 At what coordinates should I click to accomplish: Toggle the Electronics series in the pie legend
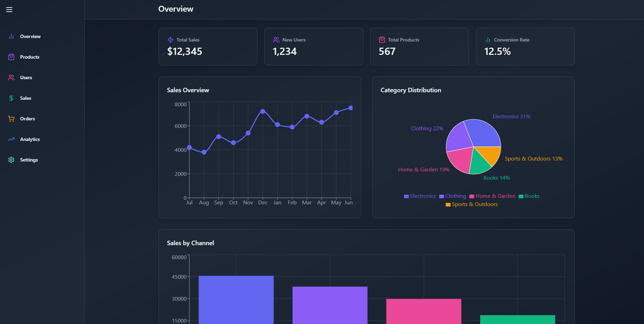pyautogui.click(x=420, y=196)
